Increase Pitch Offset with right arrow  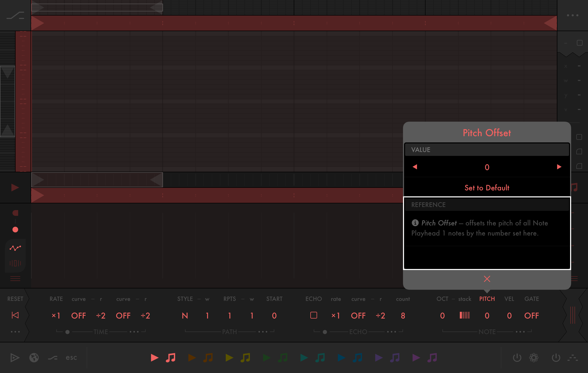point(559,167)
